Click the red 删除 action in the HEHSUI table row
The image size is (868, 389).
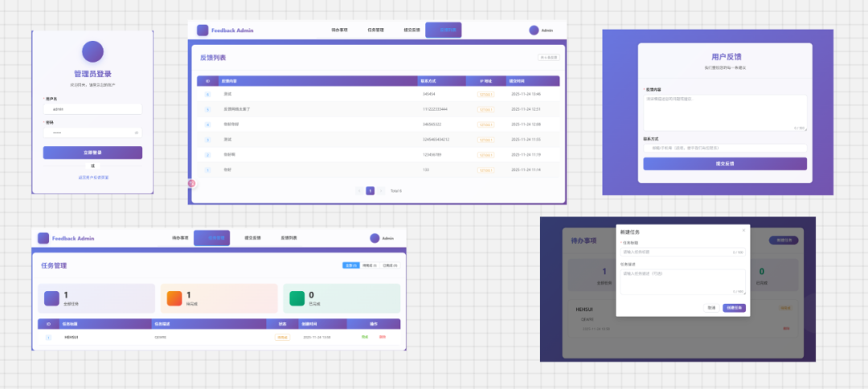click(383, 337)
